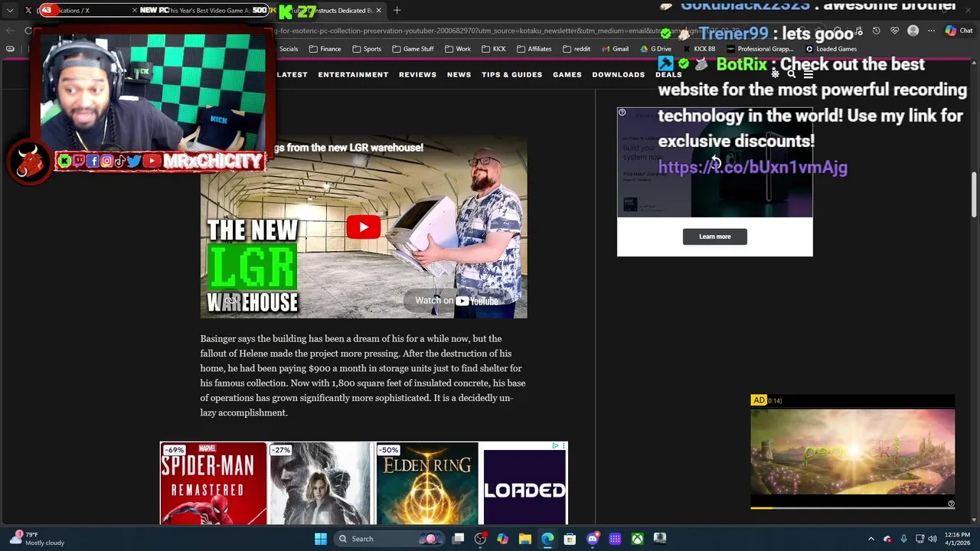The image size is (980, 551).
Task: Open the browser history icon
Action: (x=876, y=31)
